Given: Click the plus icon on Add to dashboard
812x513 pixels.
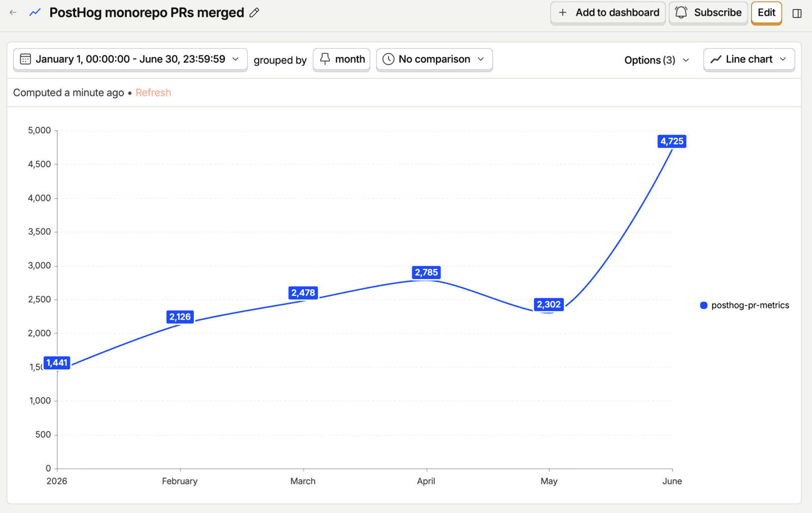Looking at the screenshot, I should (x=562, y=13).
